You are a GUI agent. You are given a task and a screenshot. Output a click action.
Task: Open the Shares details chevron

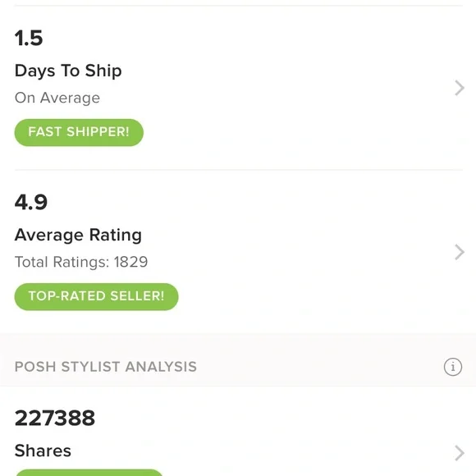(460, 453)
